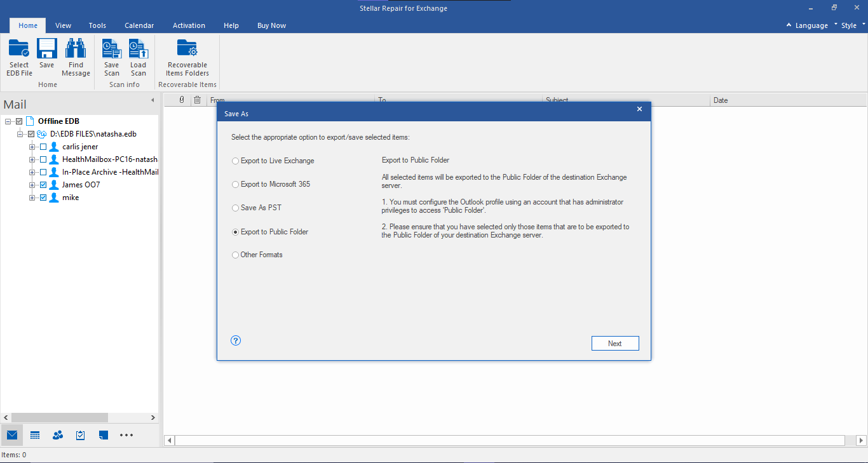Open the Buy Now tab
This screenshot has height=463, width=868.
pos(271,25)
